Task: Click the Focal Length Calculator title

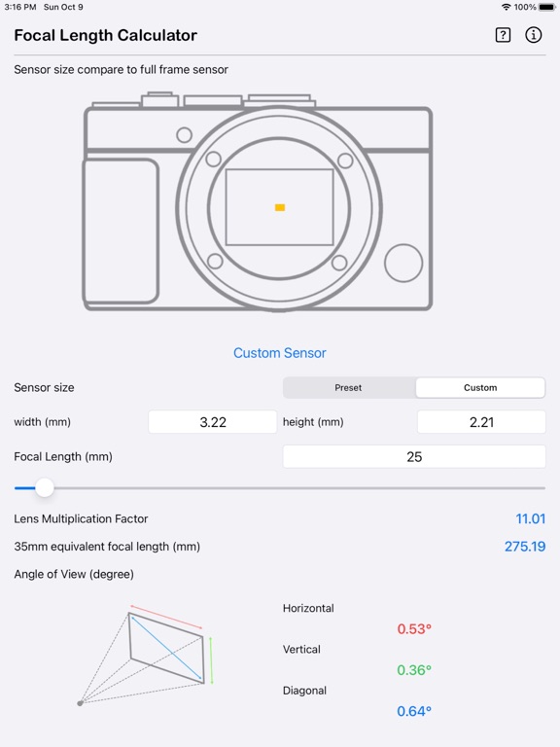Action: click(105, 35)
